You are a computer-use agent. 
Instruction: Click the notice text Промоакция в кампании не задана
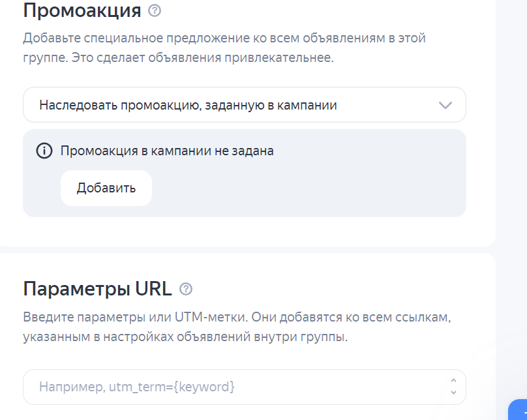[x=167, y=151]
